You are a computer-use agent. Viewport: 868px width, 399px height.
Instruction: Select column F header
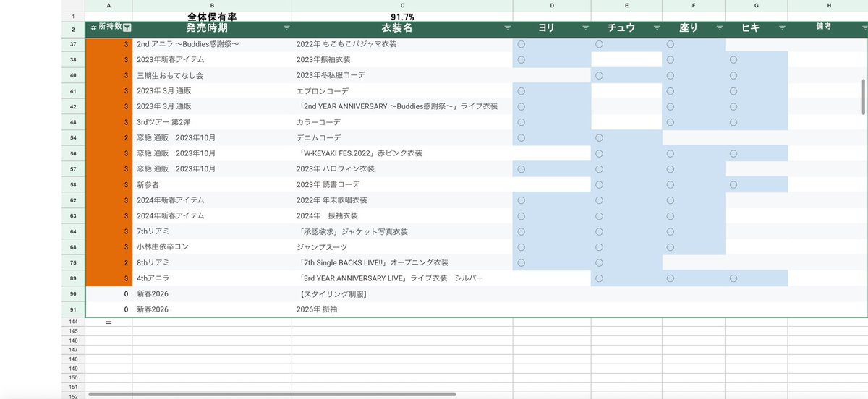[694, 5]
